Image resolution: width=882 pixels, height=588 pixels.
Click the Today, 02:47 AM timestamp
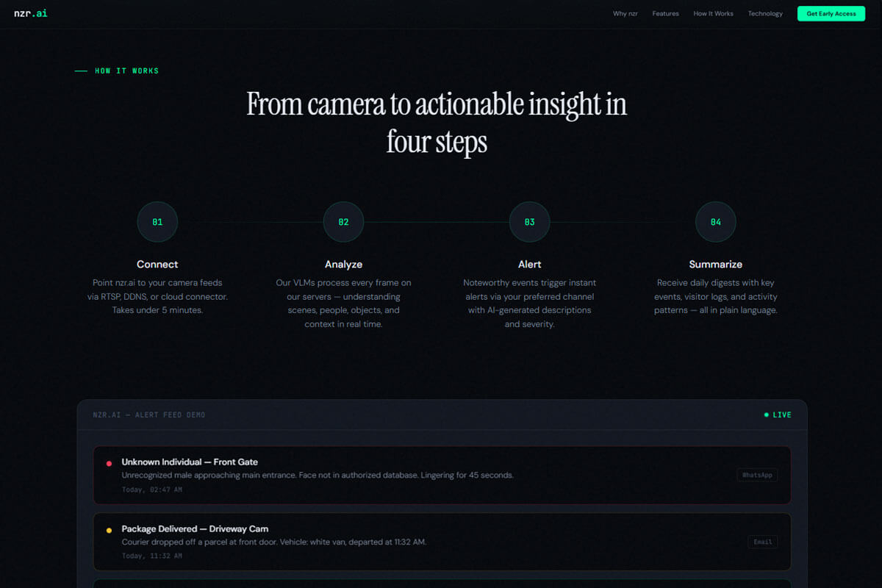152,490
